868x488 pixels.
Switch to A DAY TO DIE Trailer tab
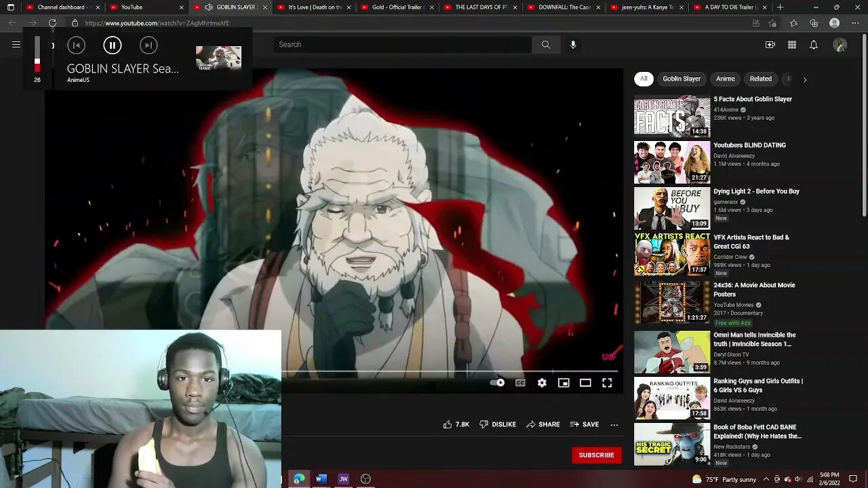(730, 7)
